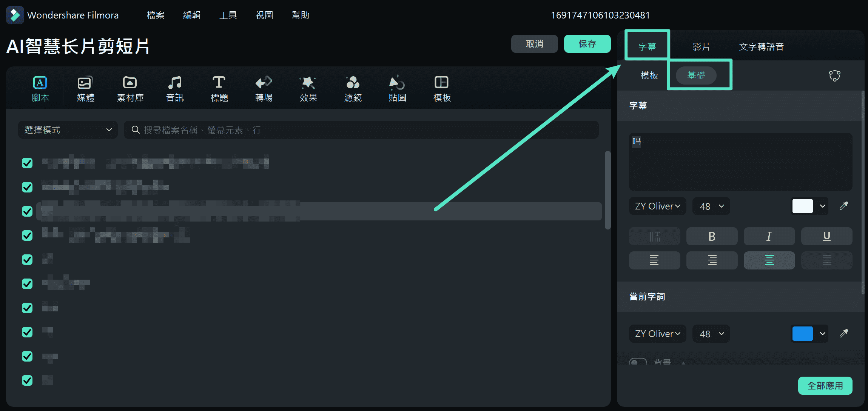Open the 幫助 menu
The image size is (868, 411).
(301, 15)
